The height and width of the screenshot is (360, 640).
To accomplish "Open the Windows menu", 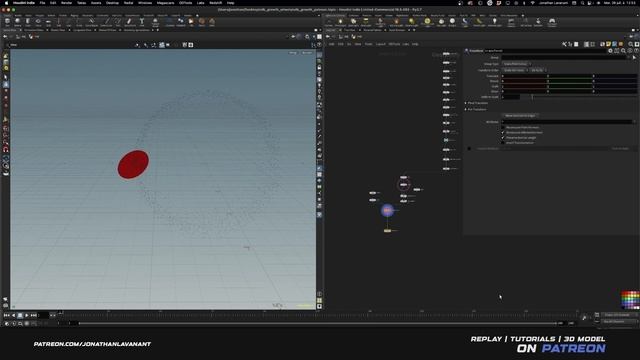I will [x=145, y=3].
